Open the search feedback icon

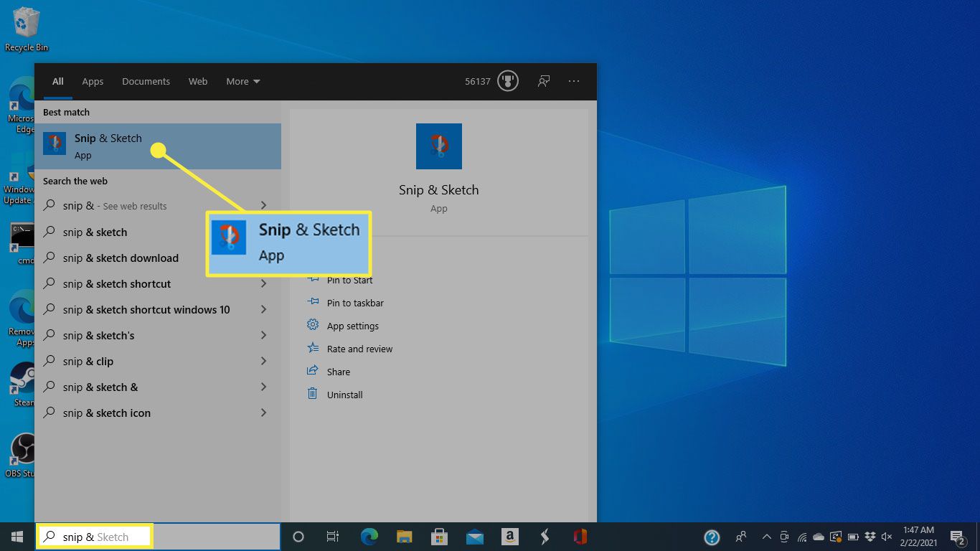544,81
